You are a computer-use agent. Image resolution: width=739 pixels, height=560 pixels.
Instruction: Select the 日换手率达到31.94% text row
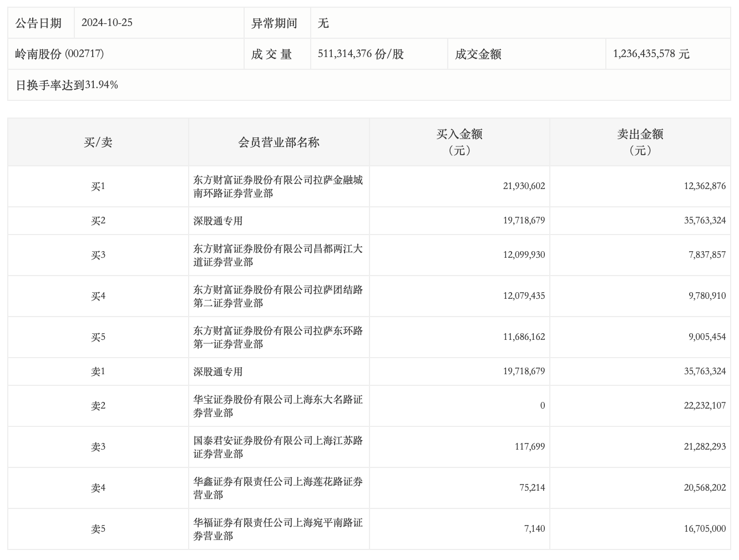point(67,85)
